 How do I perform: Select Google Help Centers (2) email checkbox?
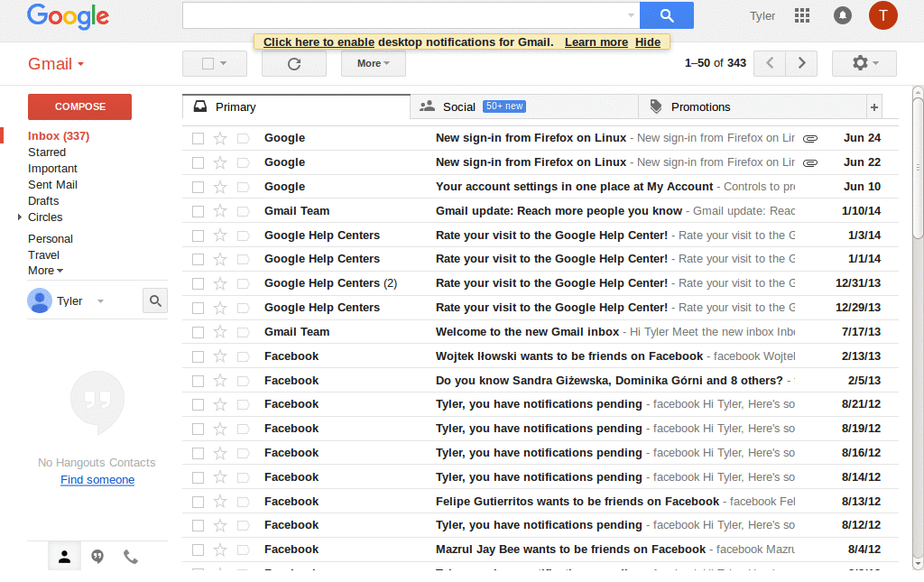(x=198, y=284)
